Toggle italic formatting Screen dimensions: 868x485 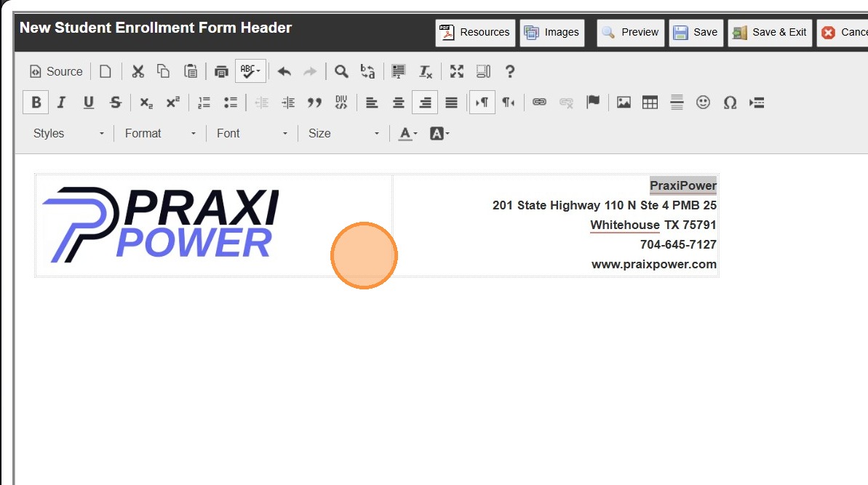[61, 103]
